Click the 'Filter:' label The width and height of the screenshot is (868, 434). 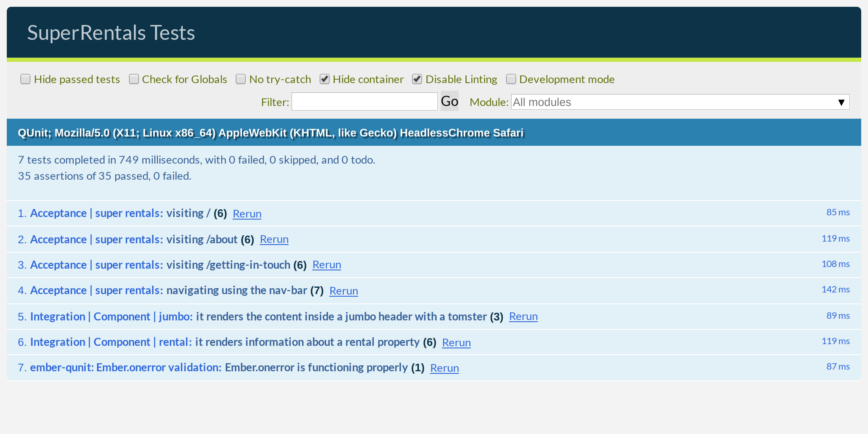coord(275,102)
